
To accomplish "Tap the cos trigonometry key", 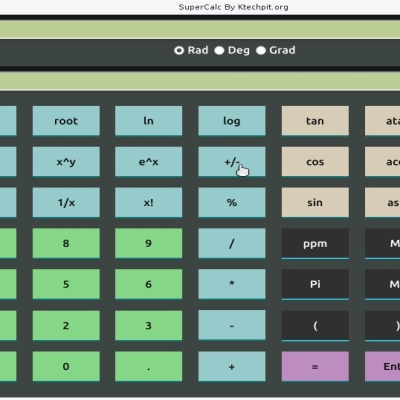I will (x=315, y=162).
